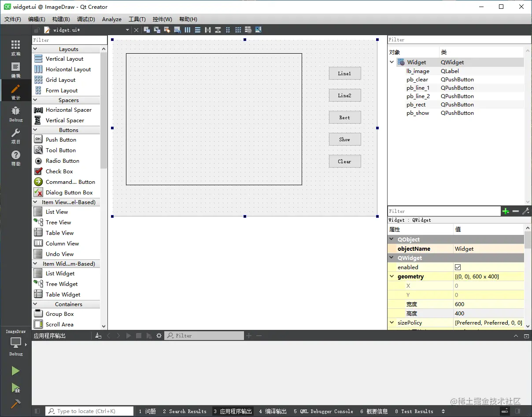Click property editor vertical scrollbar
The height and width of the screenshot is (417, 532).
[528, 240]
